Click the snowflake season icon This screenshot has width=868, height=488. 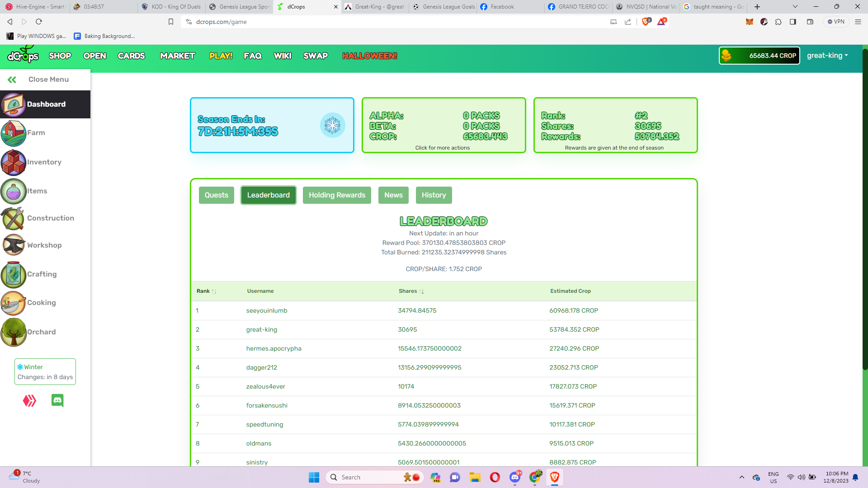tap(332, 125)
